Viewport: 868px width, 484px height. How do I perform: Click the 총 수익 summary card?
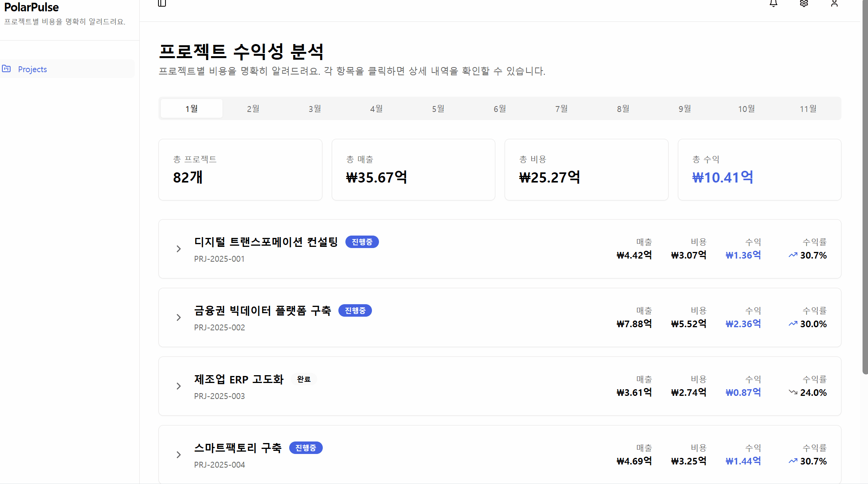coord(759,170)
